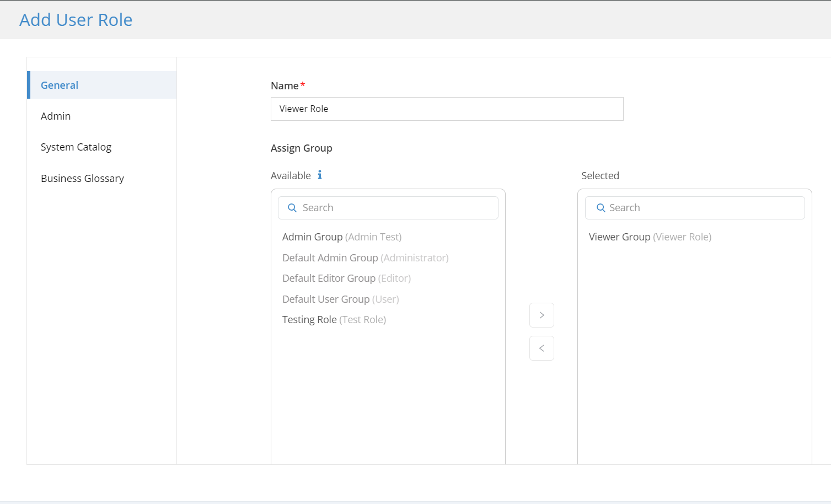Click the Add User Role heading
The width and height of the screenshot is (831, 504).
(x=76, y=20)
